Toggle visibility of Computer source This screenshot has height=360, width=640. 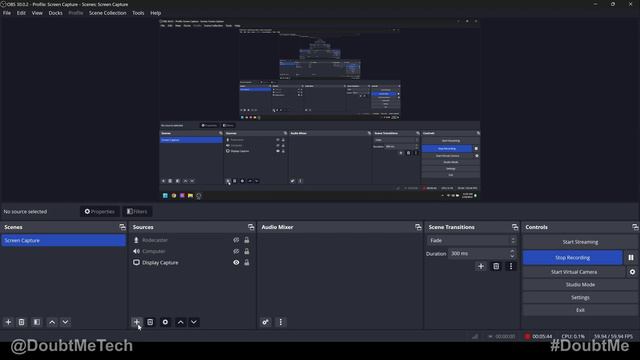[236, 251]
